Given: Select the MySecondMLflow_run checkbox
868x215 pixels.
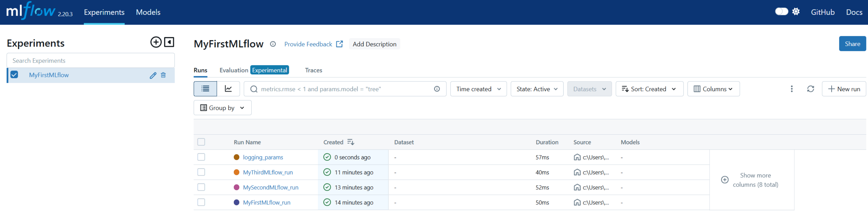Looking at the screenshot, I should [x=201, y=187].
